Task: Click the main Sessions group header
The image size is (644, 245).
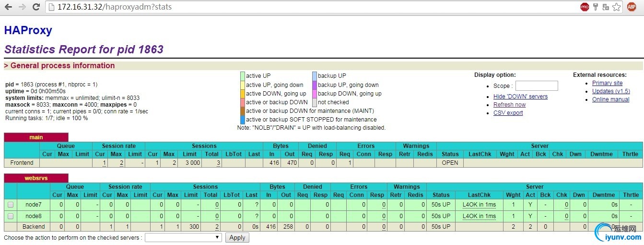Action: click(x=204, y=146)
